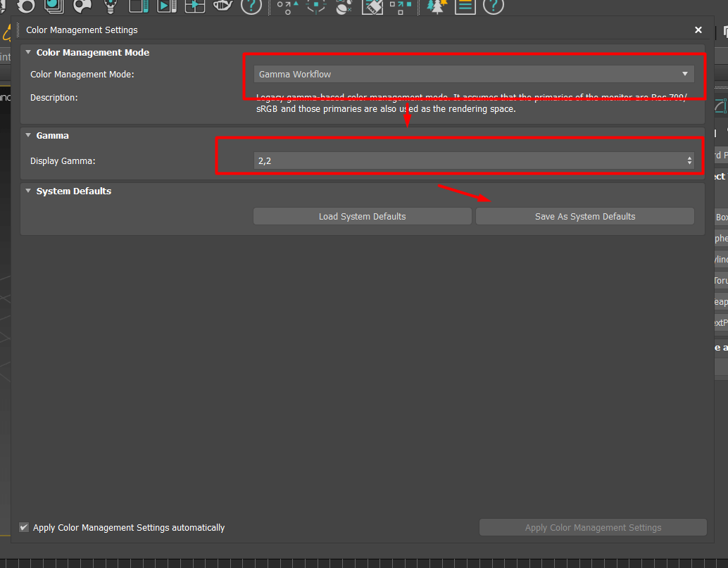
Task: Increase Display Gamma with the spinner arrows
Action: 689,158
